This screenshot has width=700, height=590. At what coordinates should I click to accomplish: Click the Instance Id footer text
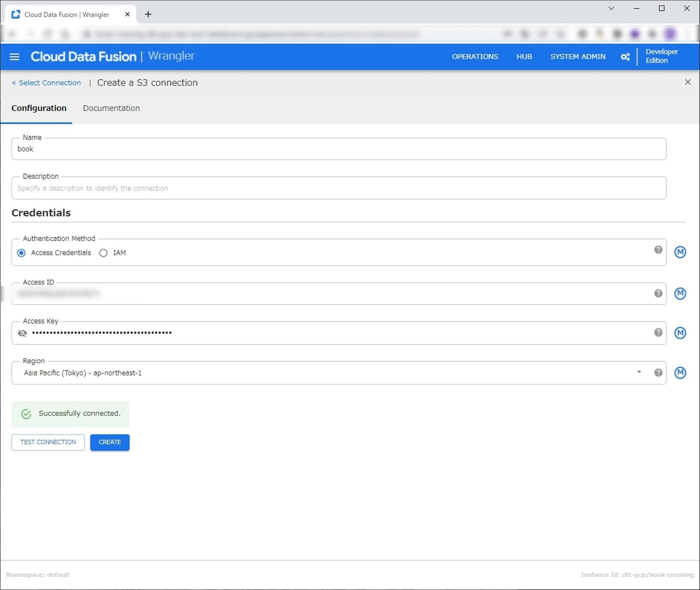637,575
